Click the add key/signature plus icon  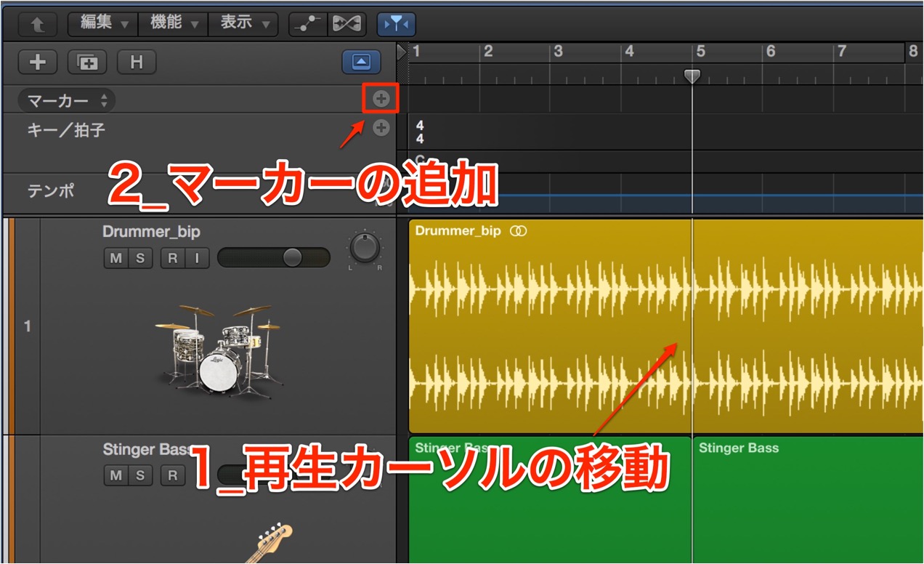click(381, 128)
